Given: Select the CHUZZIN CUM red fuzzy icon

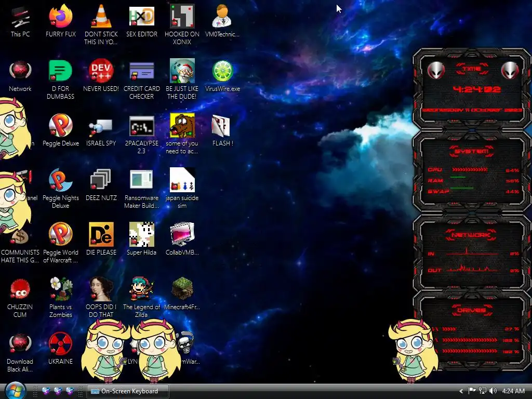Looking at the screenshot, I should tap(20, 289).
